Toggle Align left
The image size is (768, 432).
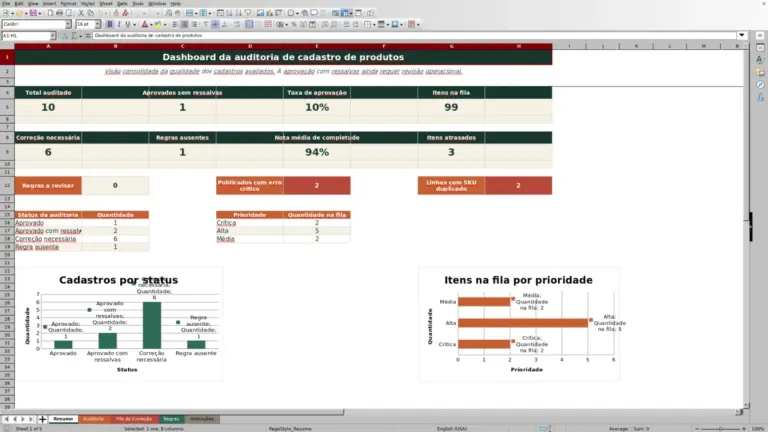pos(175,24)
